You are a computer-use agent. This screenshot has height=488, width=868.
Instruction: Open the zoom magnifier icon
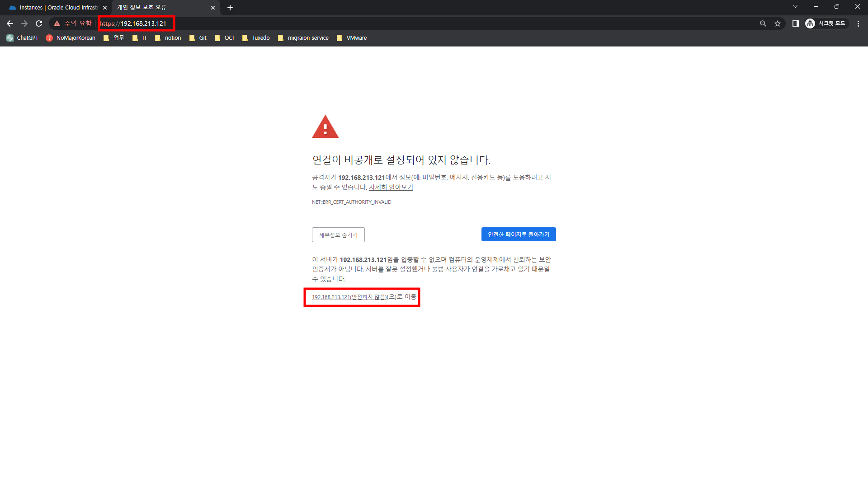[763, 23]
